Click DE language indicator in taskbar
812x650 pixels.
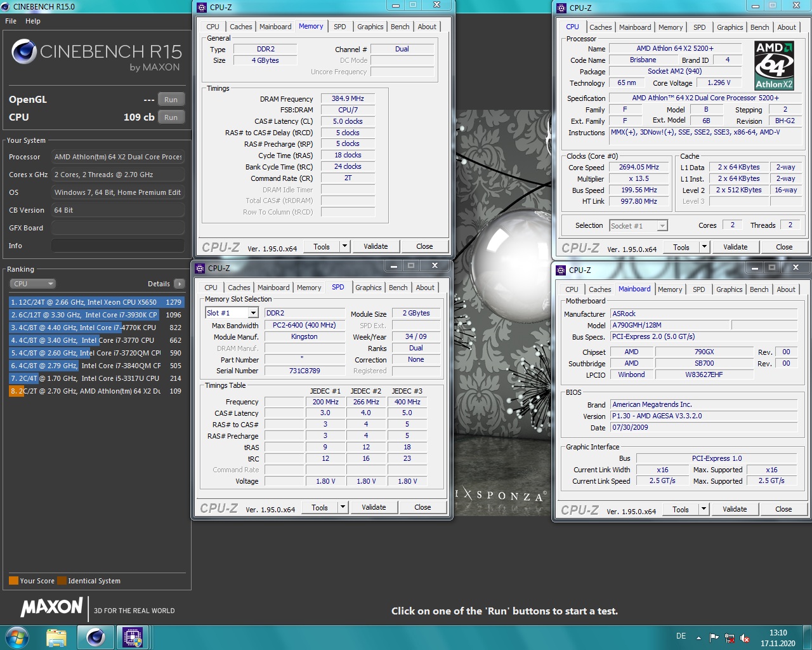[x=681, y=636]
